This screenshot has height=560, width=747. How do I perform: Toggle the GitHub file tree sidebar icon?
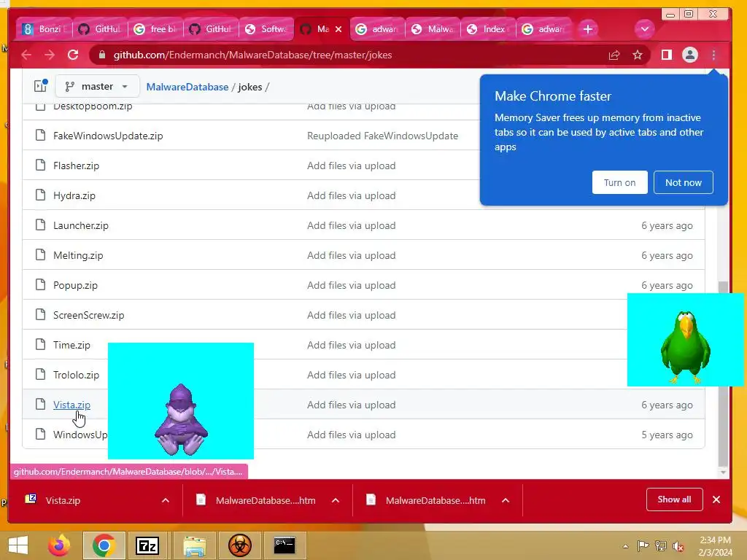(x=41, y=86)
